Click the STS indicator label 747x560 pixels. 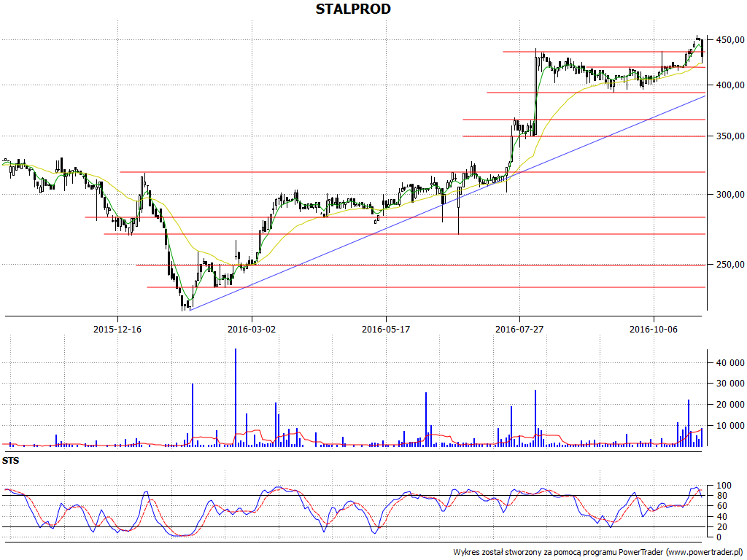coord(10,461)
